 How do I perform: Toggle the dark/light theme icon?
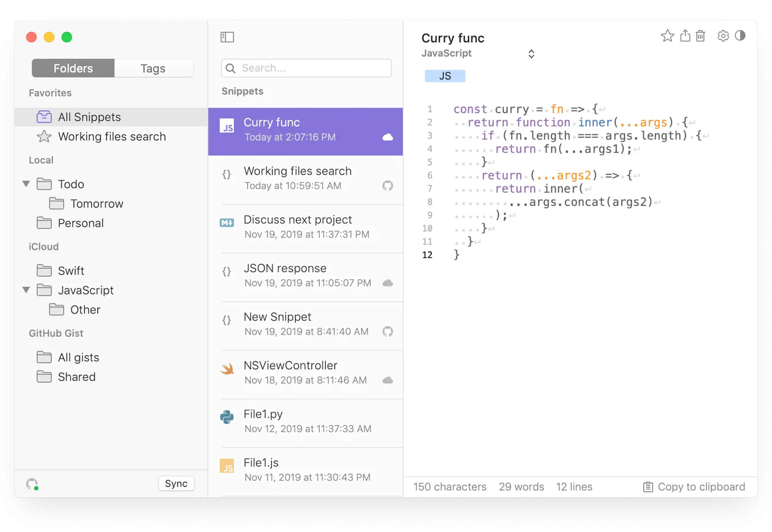point(740,35)
